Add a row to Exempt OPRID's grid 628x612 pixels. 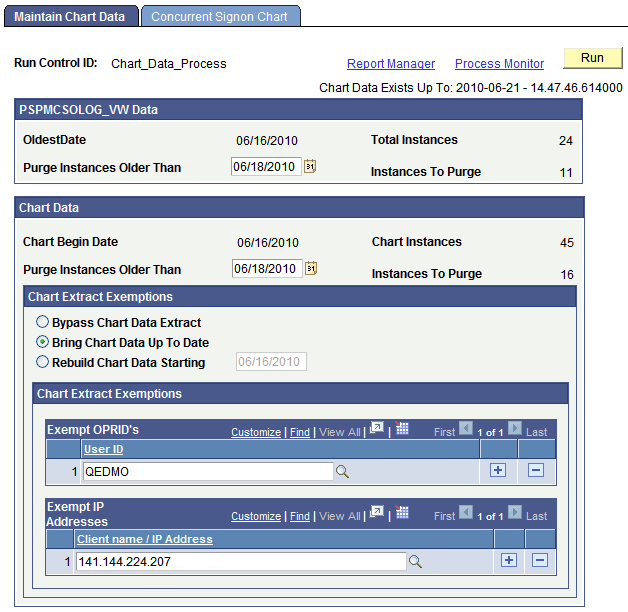[x=498, y=470]
